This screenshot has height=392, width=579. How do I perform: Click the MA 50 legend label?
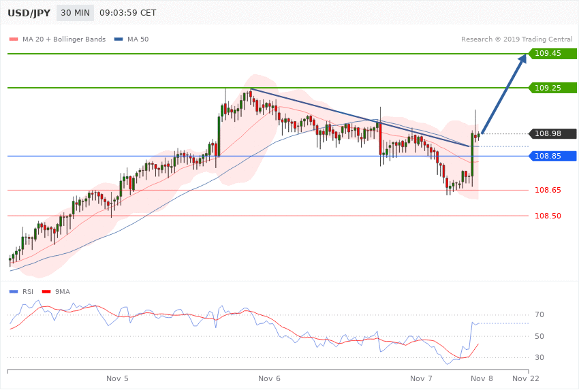138,39
